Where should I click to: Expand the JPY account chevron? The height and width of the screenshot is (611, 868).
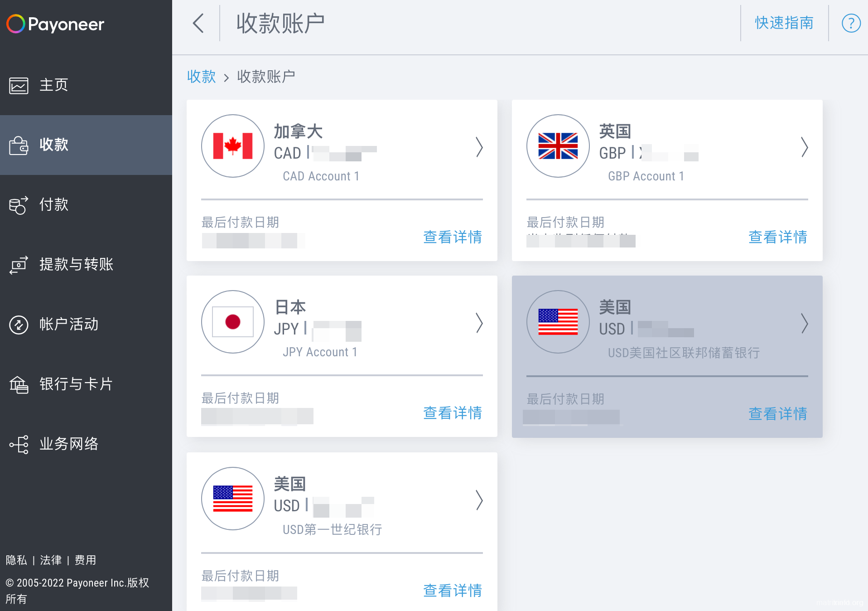point(479,323)
